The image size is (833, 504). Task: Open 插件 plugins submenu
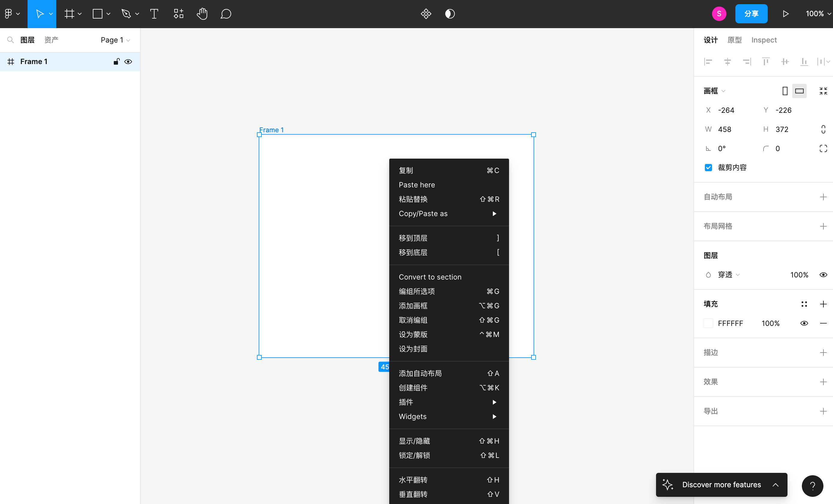pyautogui.click(x=449, y=402)
